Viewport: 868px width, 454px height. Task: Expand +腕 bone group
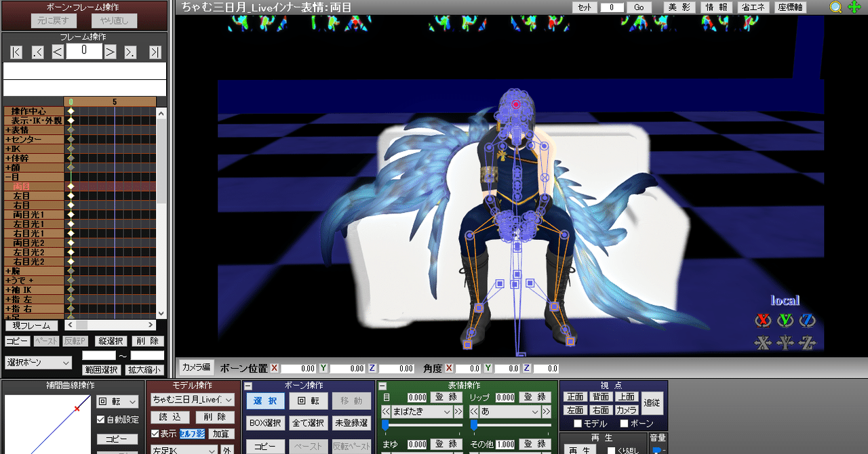[x=33, y=271]
